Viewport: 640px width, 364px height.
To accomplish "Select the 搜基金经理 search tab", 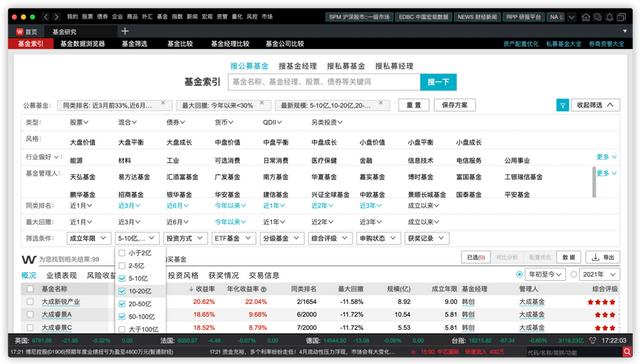I will pos(298,66).
